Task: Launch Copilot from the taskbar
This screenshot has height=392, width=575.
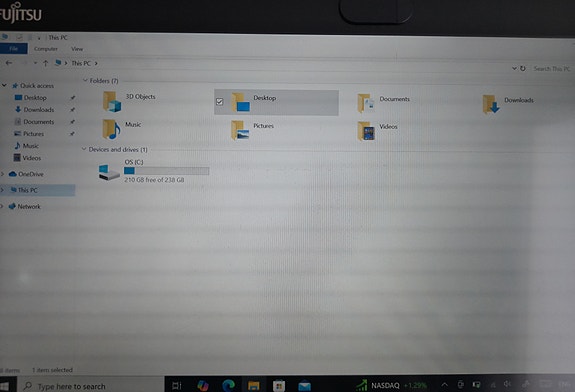Action: tap(203, 385)
